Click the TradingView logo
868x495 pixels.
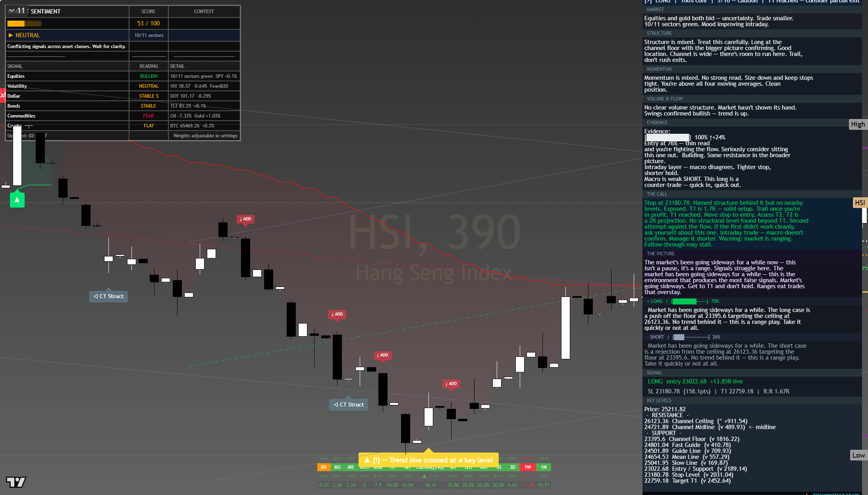click(x=16, y=482)
